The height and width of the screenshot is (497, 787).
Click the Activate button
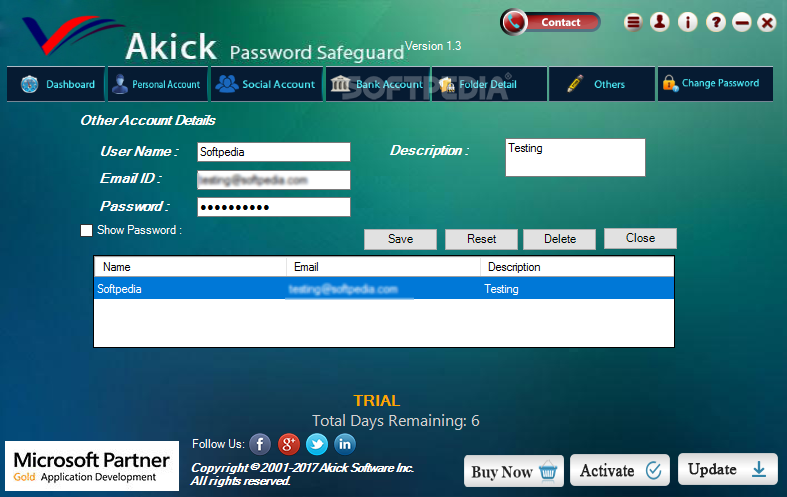coord(620,470)
